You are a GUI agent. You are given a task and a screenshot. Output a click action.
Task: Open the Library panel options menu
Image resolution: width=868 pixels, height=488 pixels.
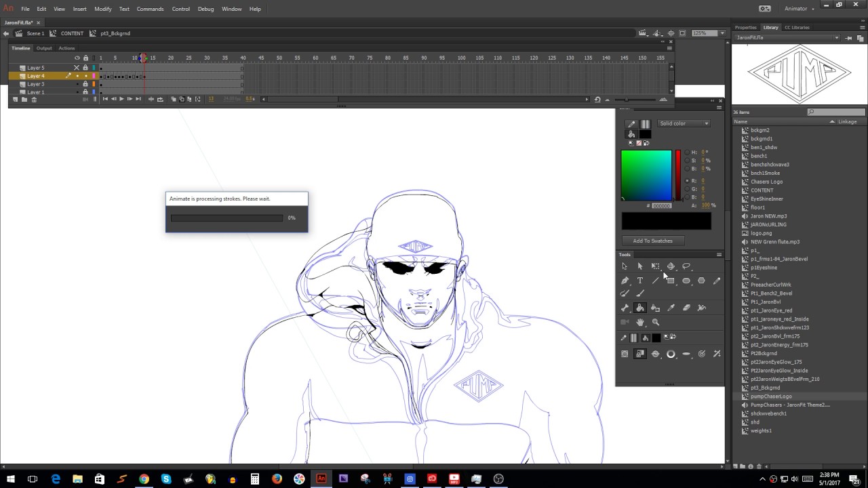[861, 28]
